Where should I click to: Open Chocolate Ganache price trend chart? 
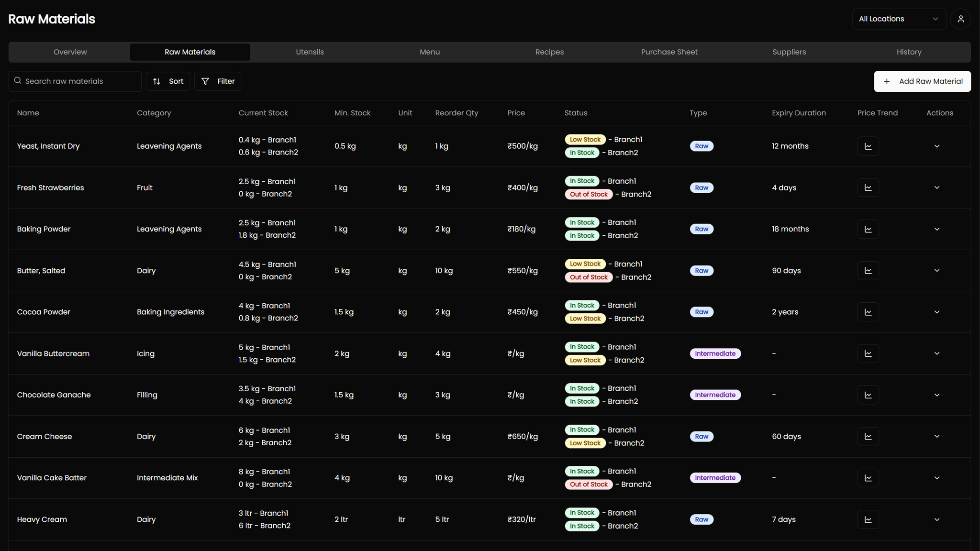pos(868,395)
